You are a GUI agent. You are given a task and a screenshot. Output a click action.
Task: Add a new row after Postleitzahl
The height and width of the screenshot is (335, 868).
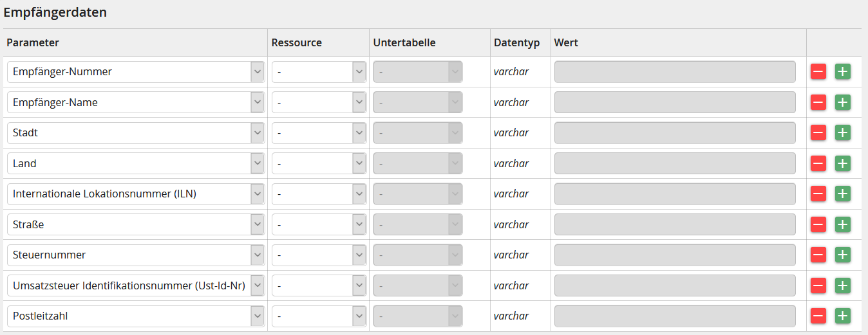click(x=843, y=316)
